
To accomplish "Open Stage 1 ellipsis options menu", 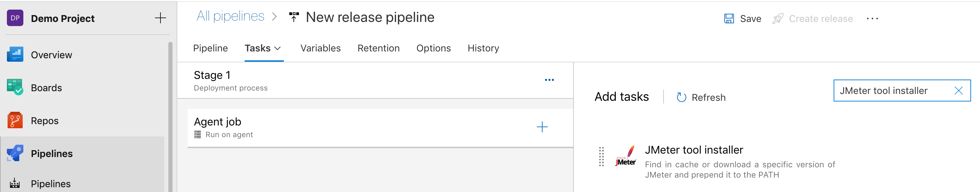I will coord(549,80).
